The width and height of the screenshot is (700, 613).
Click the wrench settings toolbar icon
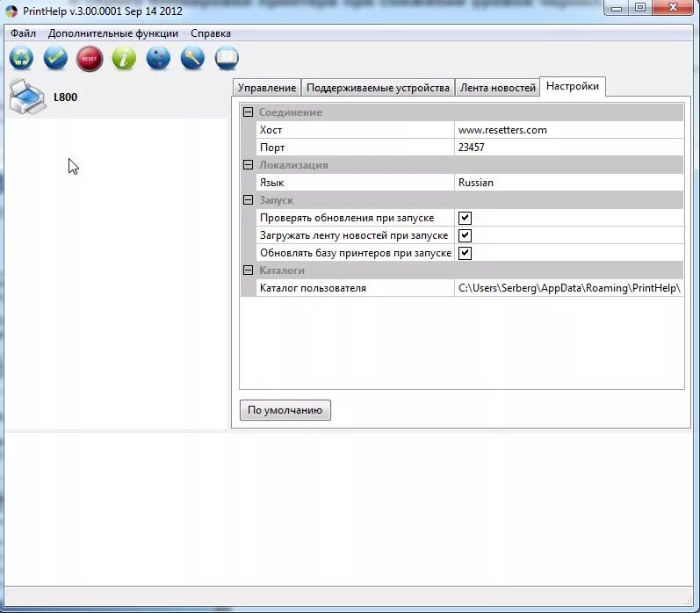[193, 59]
